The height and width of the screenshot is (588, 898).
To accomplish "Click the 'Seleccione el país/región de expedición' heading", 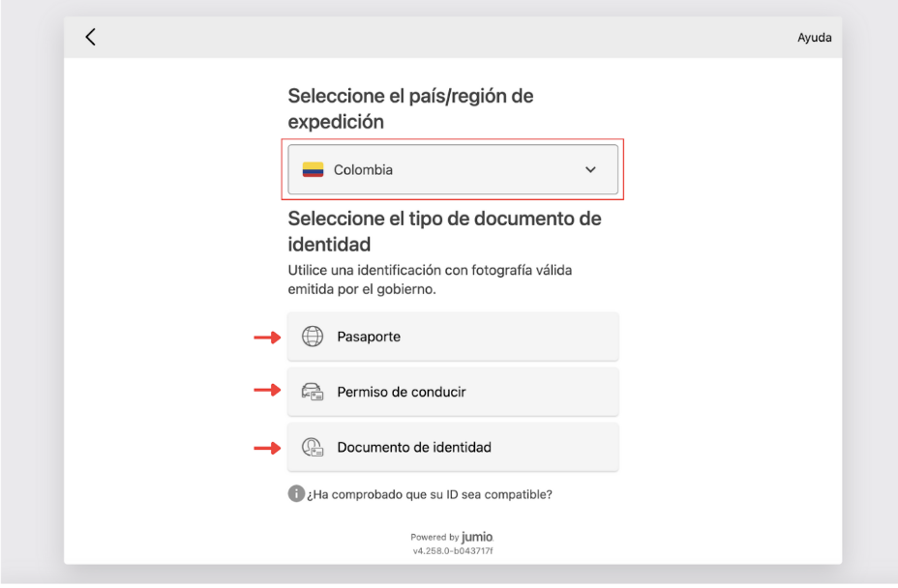I will [x=410, y=108].
